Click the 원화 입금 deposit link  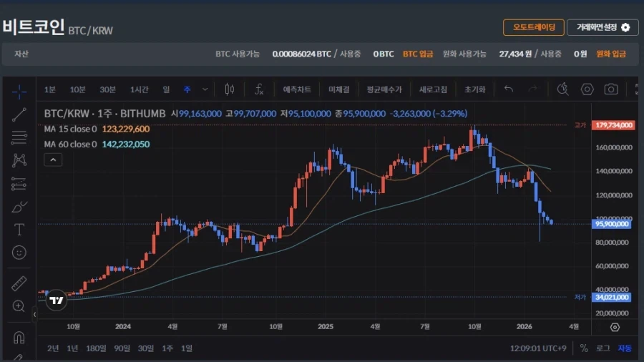[611, 54]
